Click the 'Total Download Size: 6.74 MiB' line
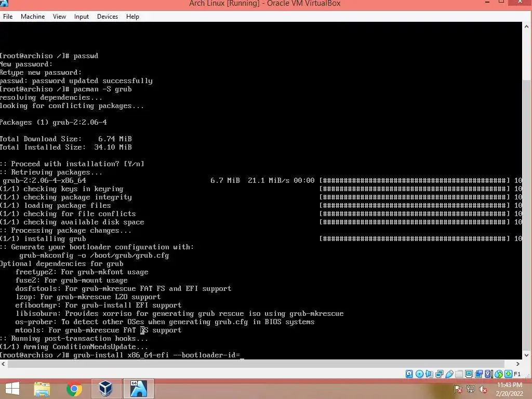 (66, 139)
